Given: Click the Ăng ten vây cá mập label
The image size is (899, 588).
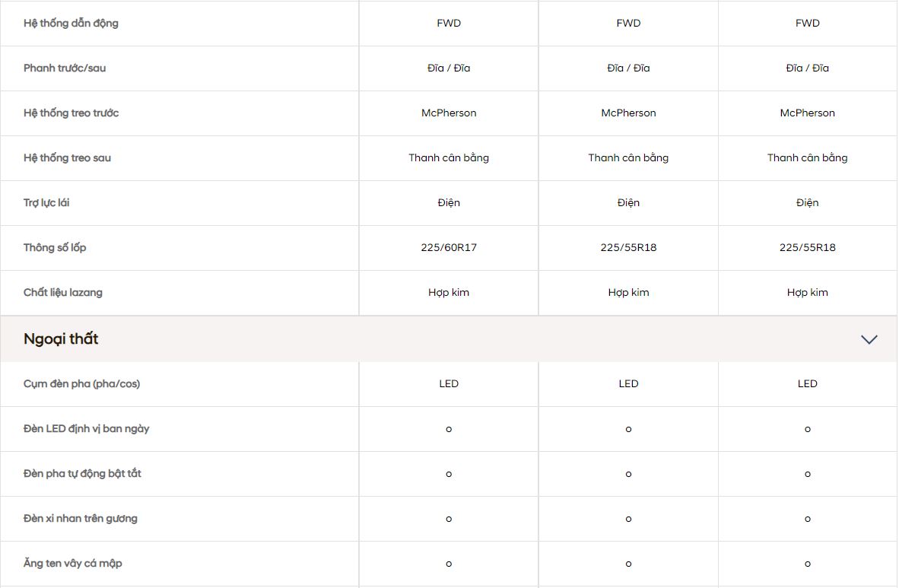Looking at the screenshot, I should (x=72, y=564).
